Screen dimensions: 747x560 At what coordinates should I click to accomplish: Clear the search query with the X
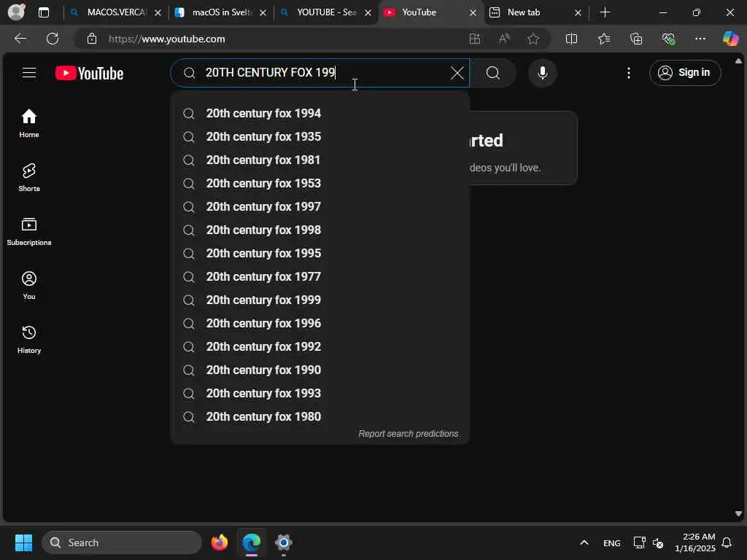click(457, 73)
